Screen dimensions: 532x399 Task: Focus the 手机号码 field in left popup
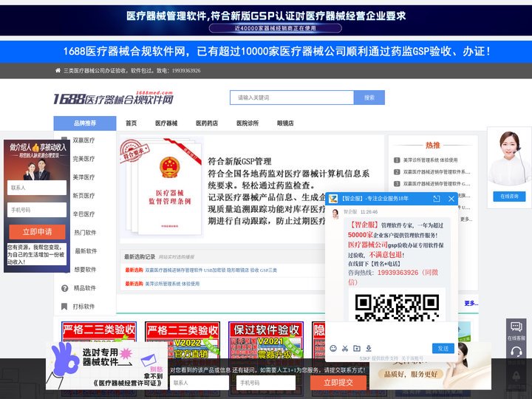[x=37, y=210]
